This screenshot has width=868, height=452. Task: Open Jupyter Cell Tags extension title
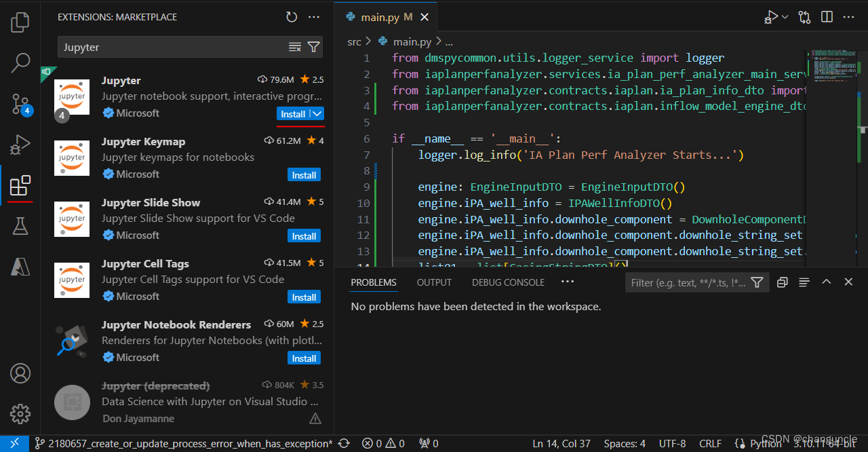[x=145, y=263]
